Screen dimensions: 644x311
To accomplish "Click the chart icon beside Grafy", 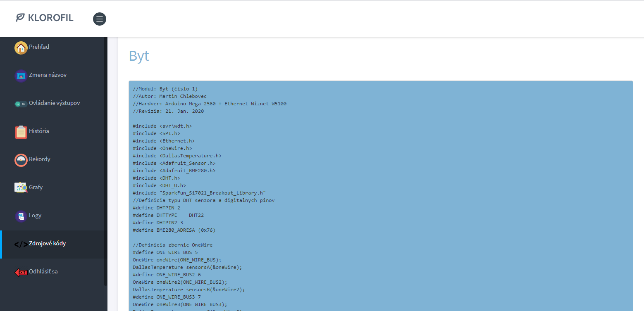I will 21,188.
